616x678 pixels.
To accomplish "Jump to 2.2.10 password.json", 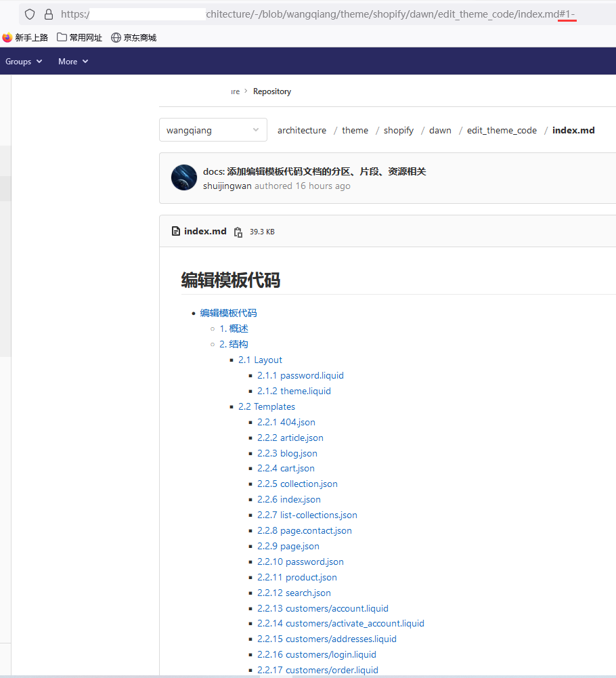I will (x=301, y=562).
